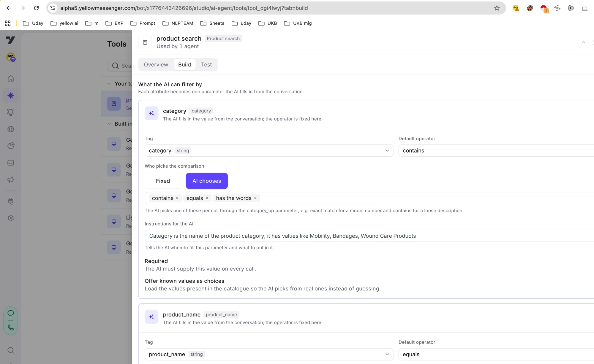
Task: Select the AI agent sparkle icon in sidebar
Action: click(x=11, y=96)
